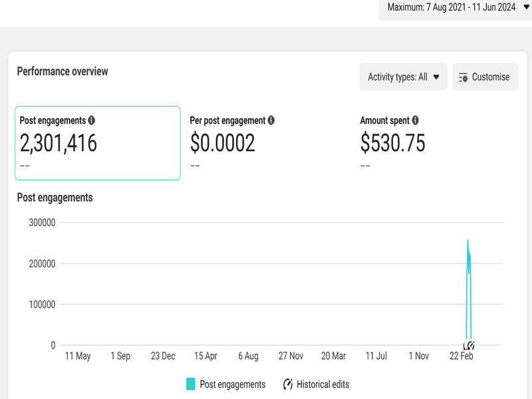
Task: Select the Post engagements metric card
Action: click(98, 143)
